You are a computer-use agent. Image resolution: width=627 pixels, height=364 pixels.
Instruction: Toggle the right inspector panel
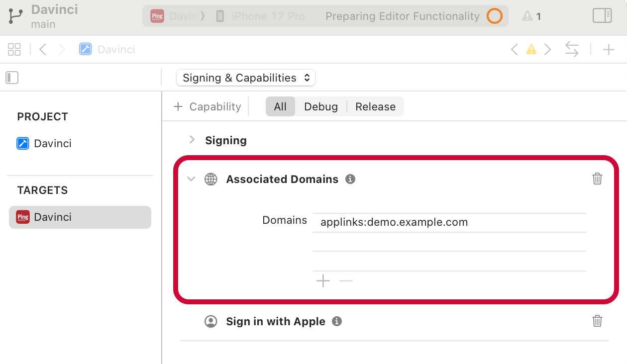point(602,15)
